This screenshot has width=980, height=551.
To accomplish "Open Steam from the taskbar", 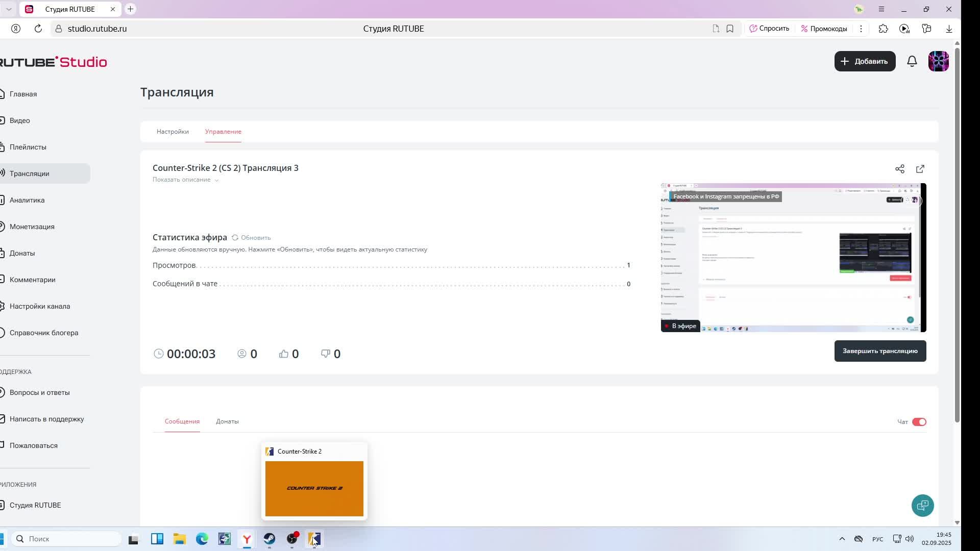I will coord(269,539).
